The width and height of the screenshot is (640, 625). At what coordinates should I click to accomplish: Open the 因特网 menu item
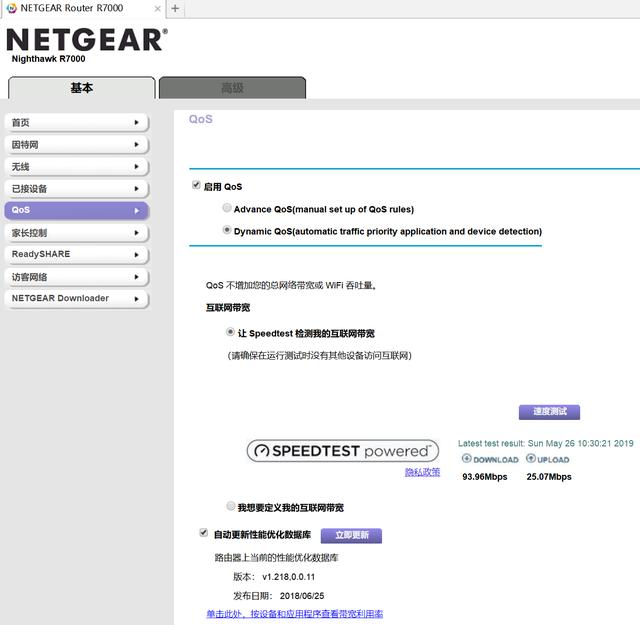pos(76,145)
